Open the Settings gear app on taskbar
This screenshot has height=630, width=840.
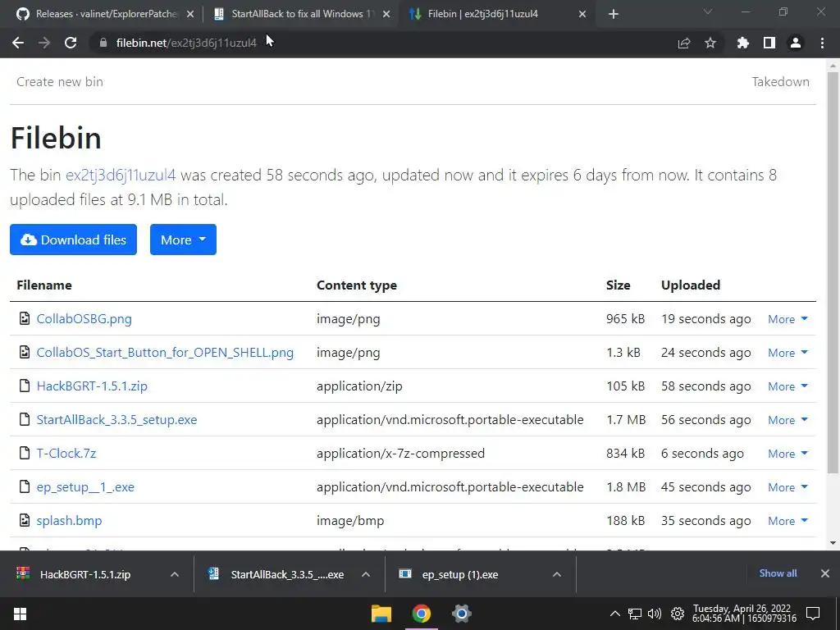coord(461,614)
